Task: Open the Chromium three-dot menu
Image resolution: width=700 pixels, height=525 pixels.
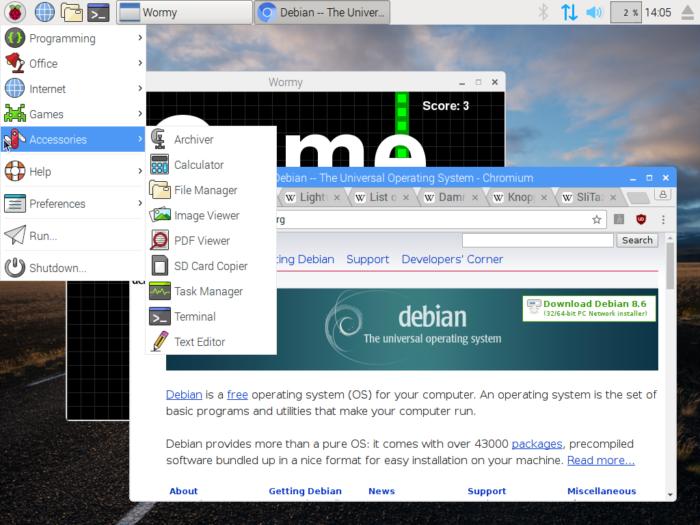Action: (663, 219)
